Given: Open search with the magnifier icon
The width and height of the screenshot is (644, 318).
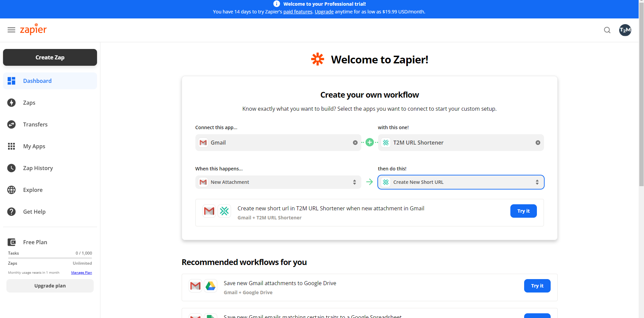Looking at the screenshot, I should (x=607, y=30).
